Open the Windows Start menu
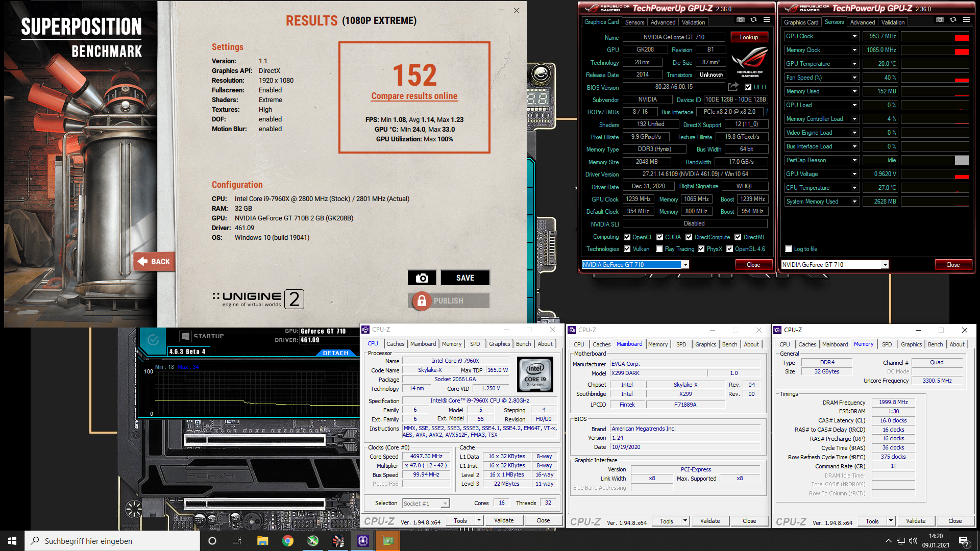980x551 pixels. 12,541
